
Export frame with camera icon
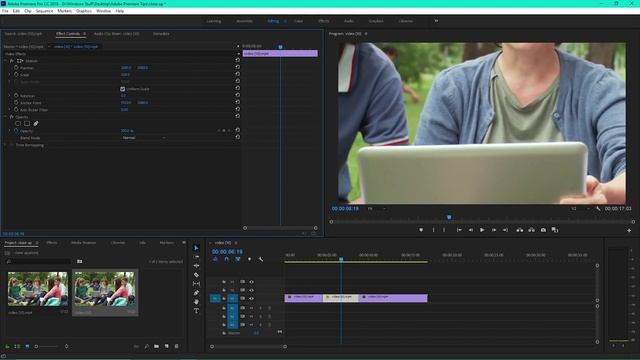(543, 230)
